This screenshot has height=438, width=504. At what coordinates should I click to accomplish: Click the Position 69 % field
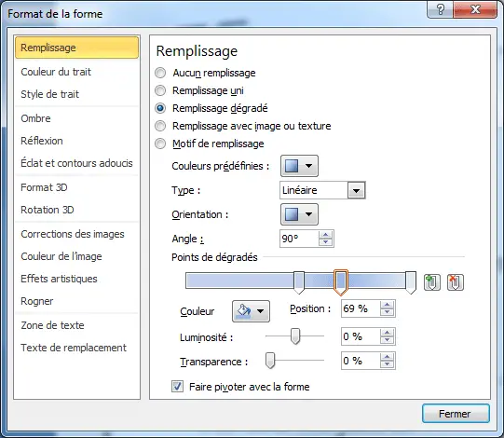(x=361, y=308)
